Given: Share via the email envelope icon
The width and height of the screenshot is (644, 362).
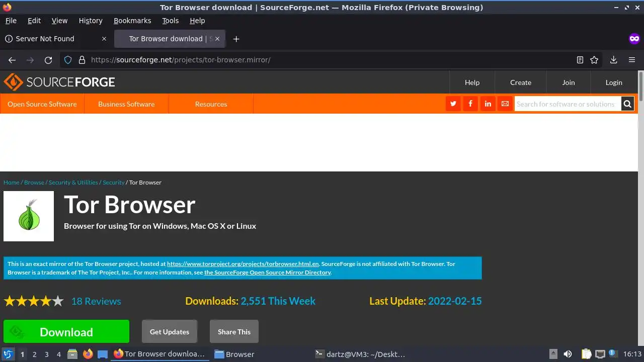Looking at the screenshot, I should (505, 104).
